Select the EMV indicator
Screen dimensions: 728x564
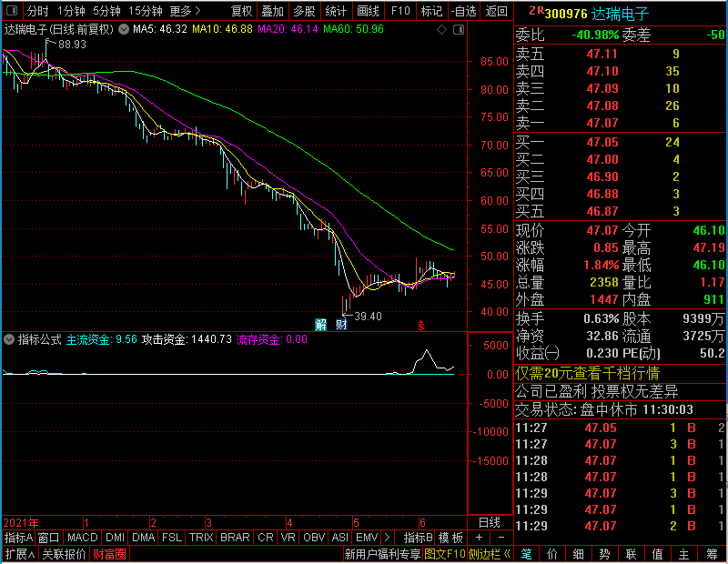pyautogui.click(x=367, y=538)
